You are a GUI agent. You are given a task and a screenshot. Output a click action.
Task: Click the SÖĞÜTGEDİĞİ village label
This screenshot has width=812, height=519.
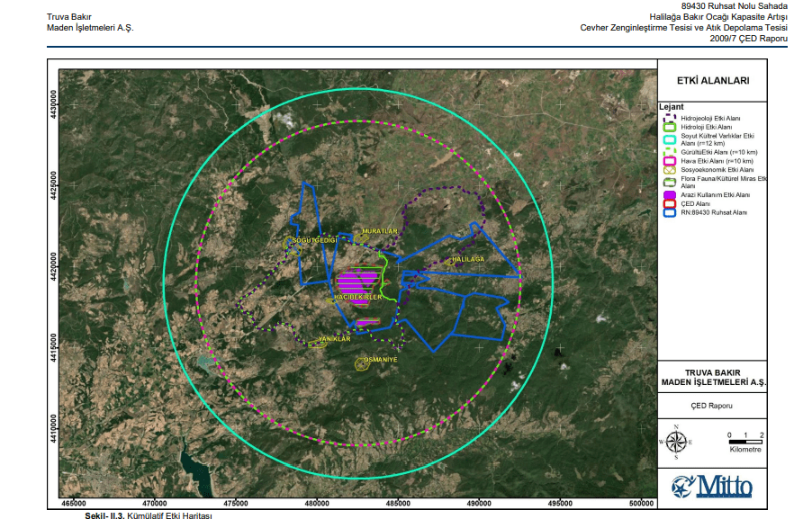click(x=313, y=240)
